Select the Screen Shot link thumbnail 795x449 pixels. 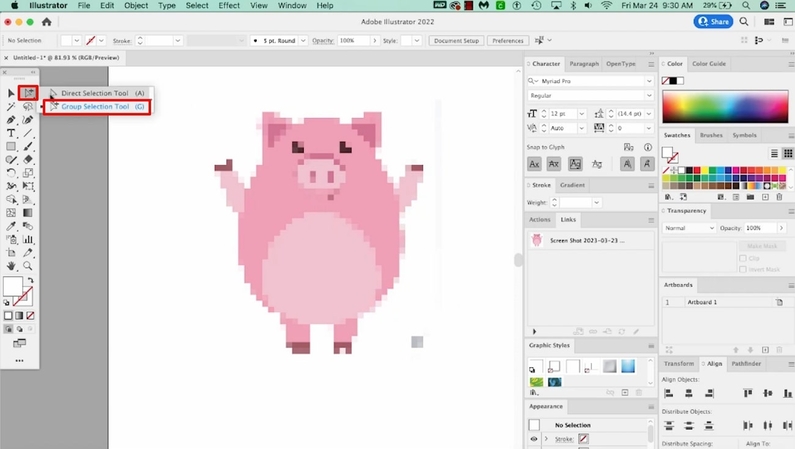(x=537, y=240)
